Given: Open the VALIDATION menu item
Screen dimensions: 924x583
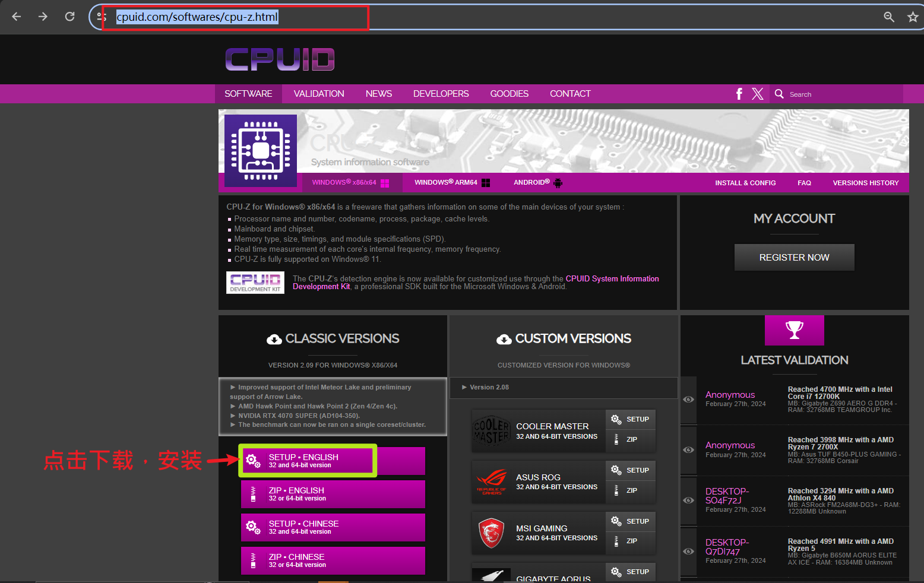Looking at the screenshot, I should pyautogui.click(x=319, y=94).
